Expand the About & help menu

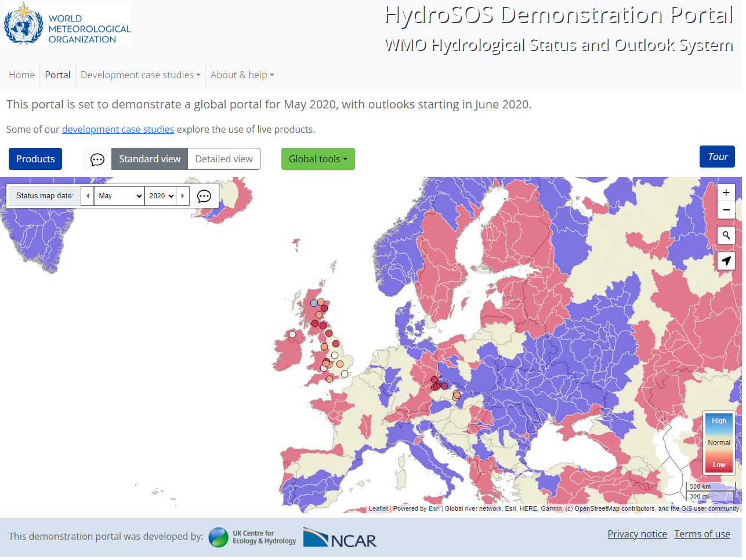(242, 75)
